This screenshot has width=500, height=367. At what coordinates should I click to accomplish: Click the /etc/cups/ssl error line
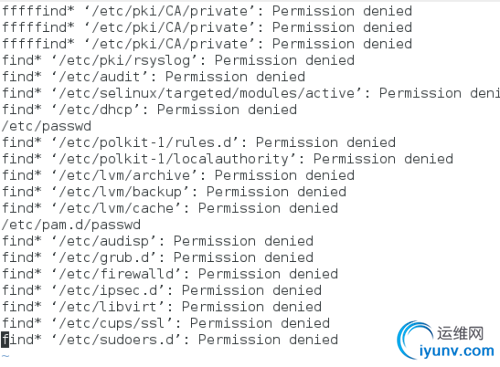166,323
